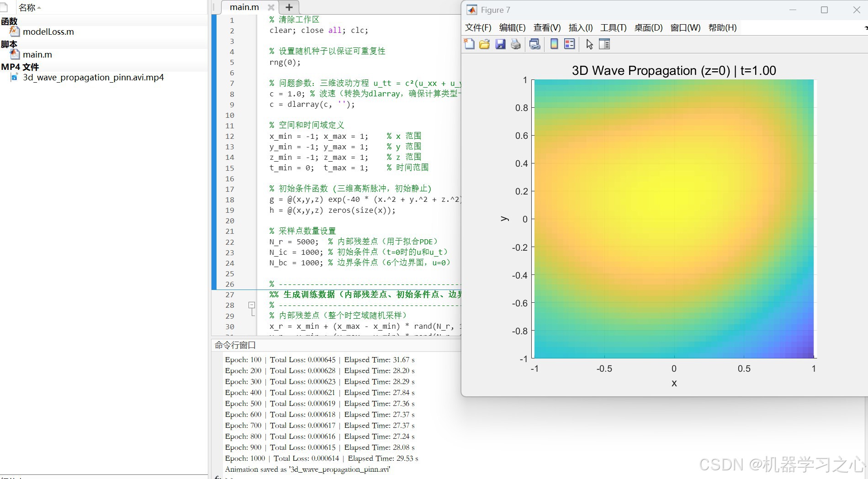Open the 帮助(H) menu in Figure 7
The width and height of the screenshot is (868, 479).
722,28
